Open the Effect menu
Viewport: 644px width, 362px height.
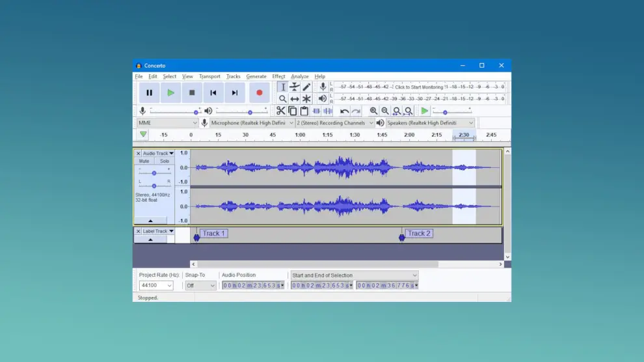pos(278,76)
